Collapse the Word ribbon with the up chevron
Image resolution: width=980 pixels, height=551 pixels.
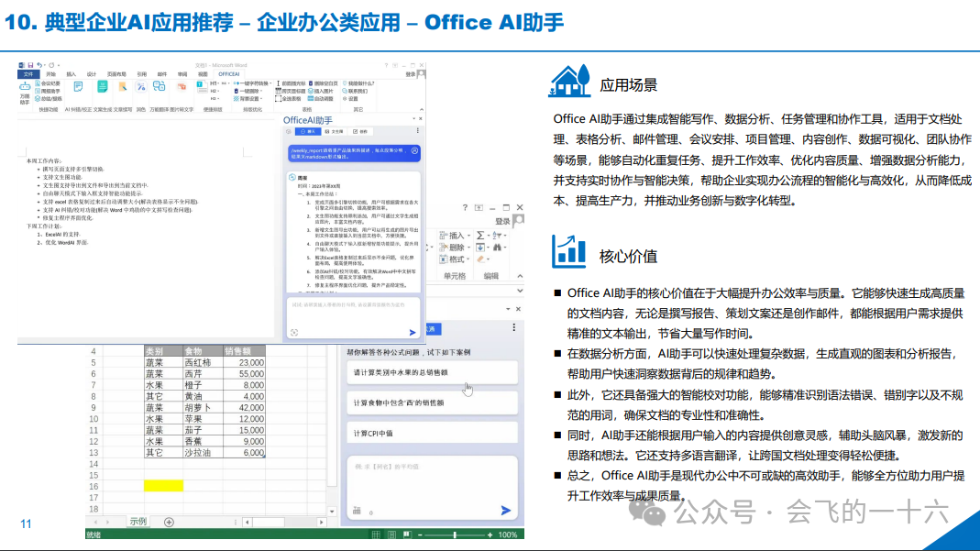[x=422, y=109]
